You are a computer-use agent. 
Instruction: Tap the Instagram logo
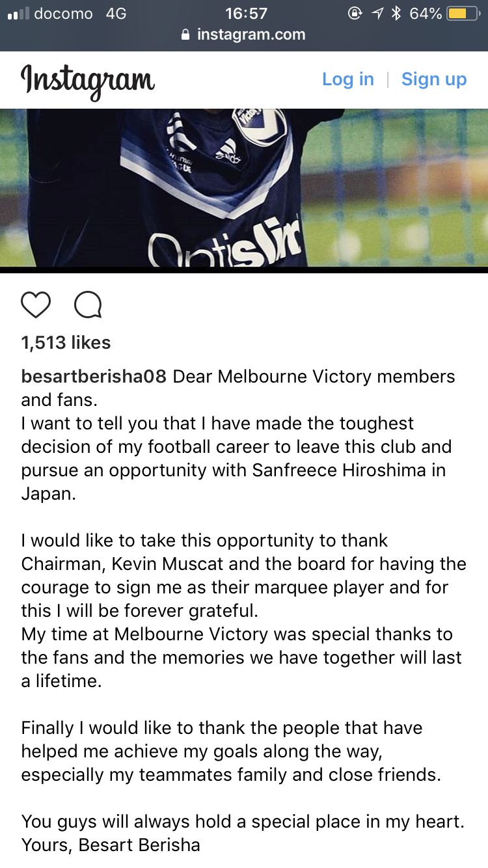pyautogui.click(x=88, y=81)
